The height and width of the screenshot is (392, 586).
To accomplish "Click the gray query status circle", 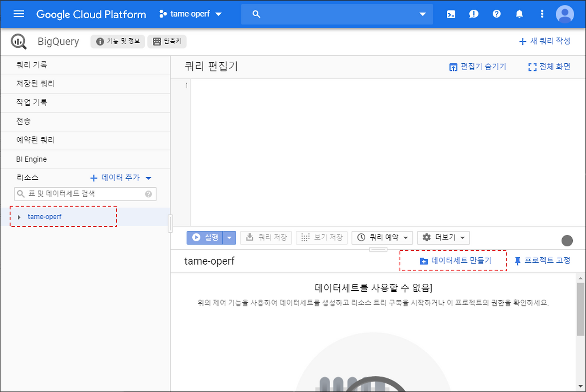I will tap(567, 241).
